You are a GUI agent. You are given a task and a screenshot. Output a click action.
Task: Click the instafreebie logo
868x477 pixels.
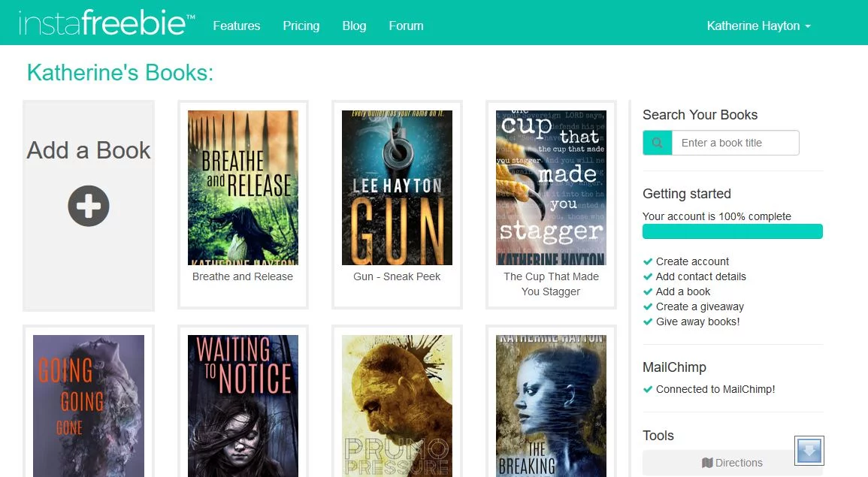coord(106,24)
